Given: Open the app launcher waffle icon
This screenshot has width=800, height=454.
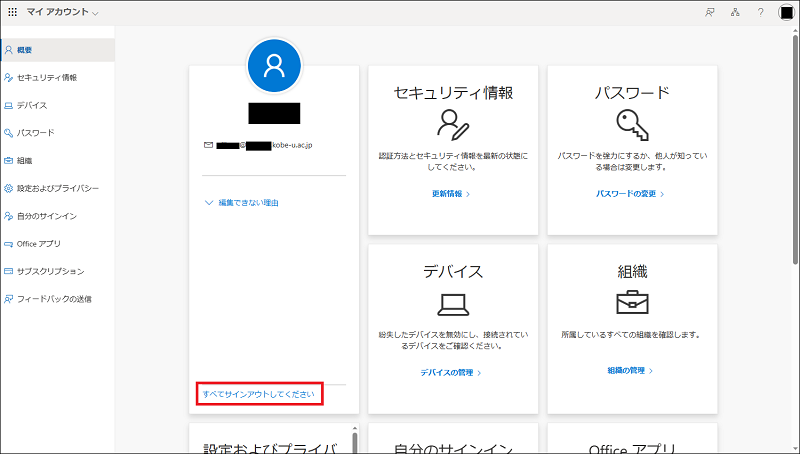Looking at the screenshot, I should (13, 12).
